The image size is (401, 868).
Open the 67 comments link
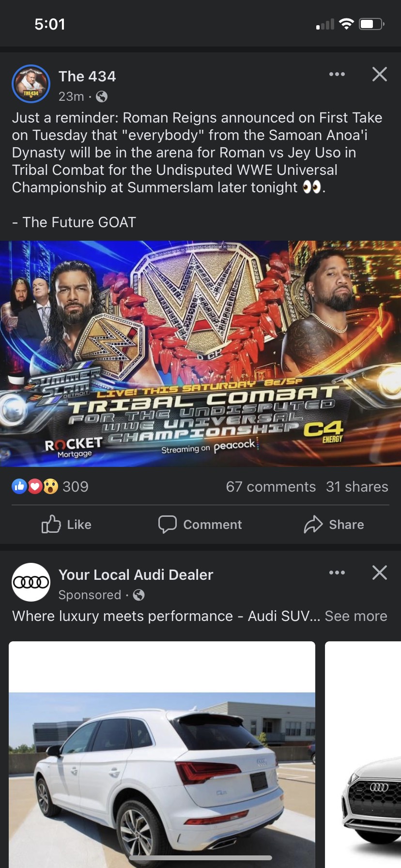tap(271, 486)
